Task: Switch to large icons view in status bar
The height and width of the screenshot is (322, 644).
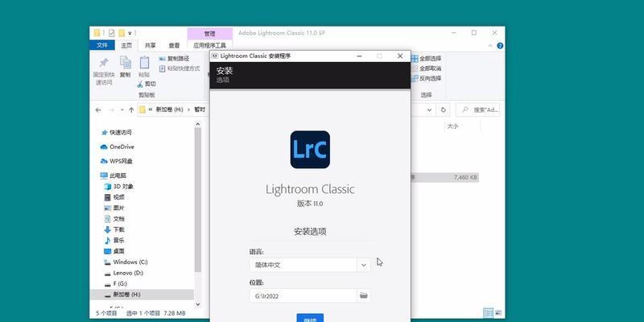Action: 498,313
